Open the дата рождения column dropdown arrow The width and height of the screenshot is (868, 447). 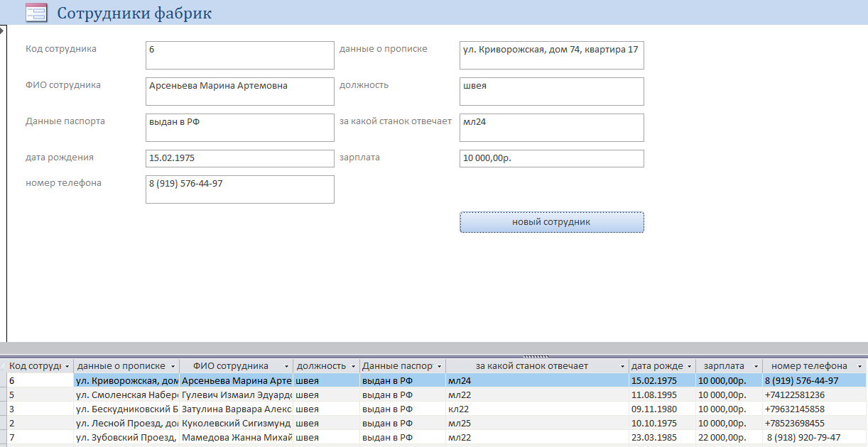point(690,366)
